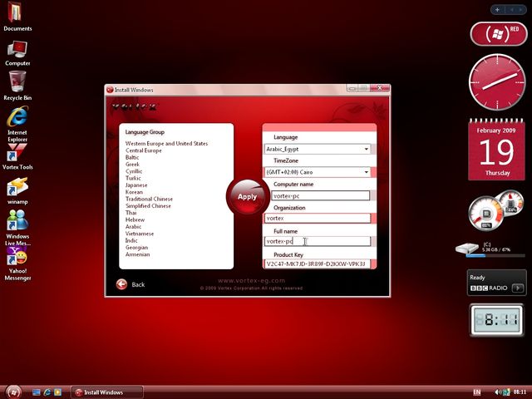Click the Full name input field
This screenshot has height=399, width=532.
point(318,241)
